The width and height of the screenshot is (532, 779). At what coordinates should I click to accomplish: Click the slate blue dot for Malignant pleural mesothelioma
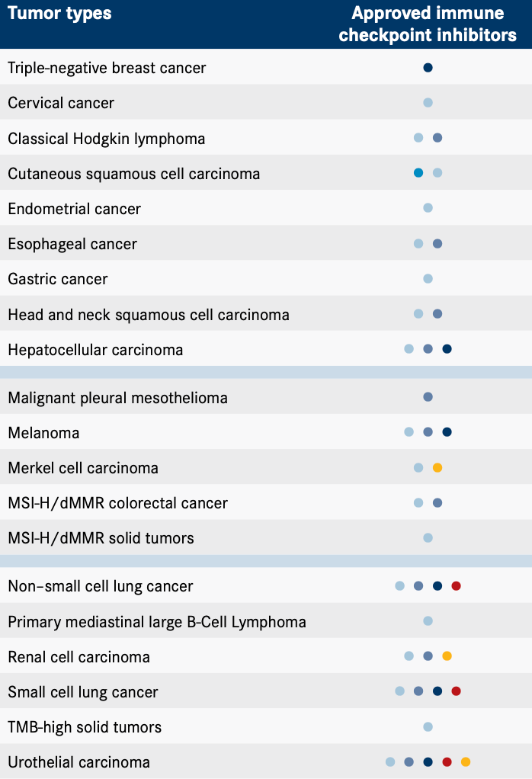tap(428, 397)
